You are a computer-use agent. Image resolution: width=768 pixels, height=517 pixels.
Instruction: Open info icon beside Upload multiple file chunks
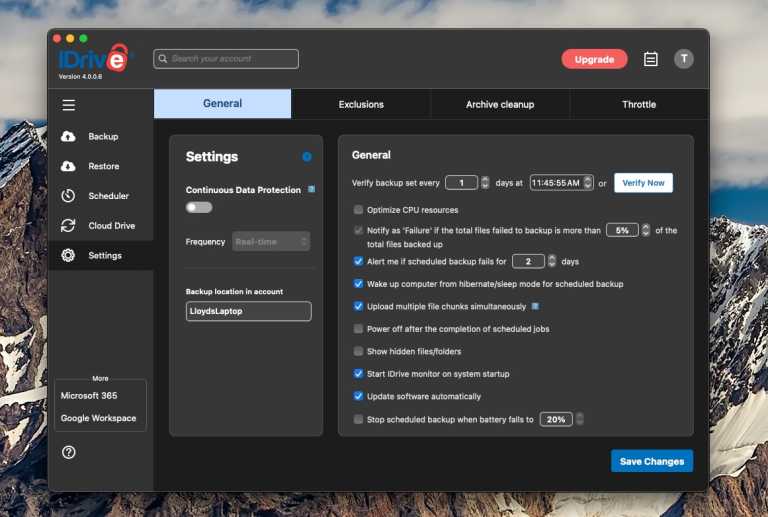(535, 306)
